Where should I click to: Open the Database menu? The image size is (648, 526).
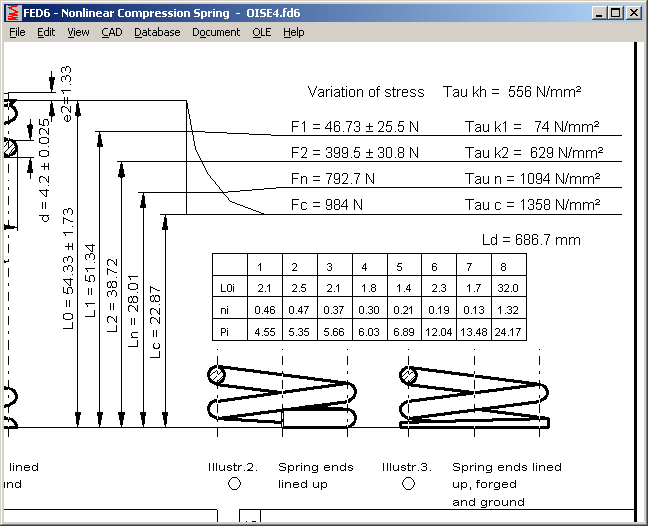(157, 32)
